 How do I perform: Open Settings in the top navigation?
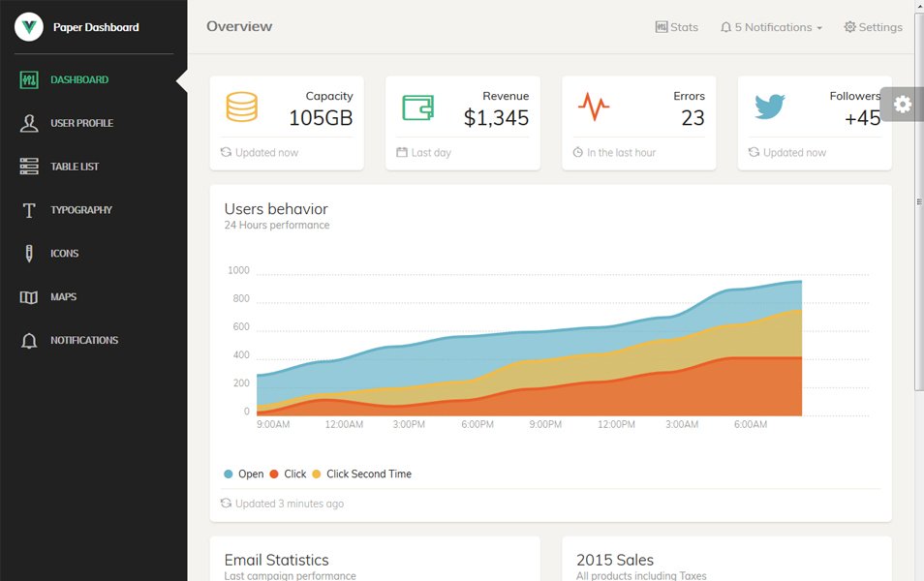tap(873, 27)
